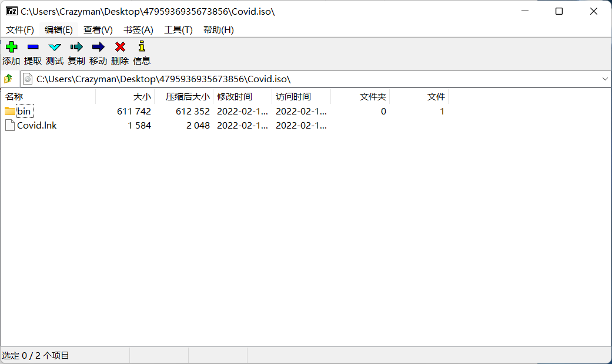Click the Extract (提取) minus icon
Viewport: 612px width, 364px height.
[x=33, y=47]
